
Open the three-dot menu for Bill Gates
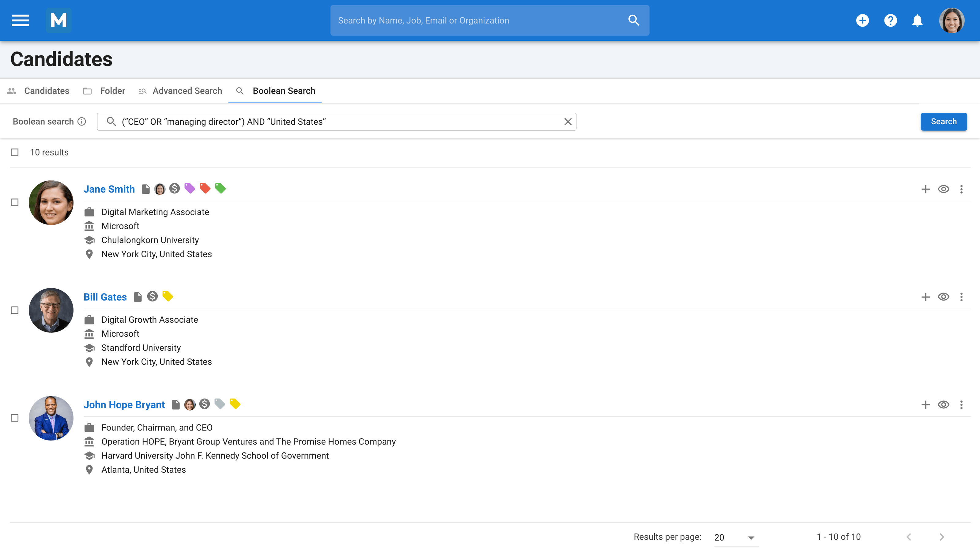(962, 297)
